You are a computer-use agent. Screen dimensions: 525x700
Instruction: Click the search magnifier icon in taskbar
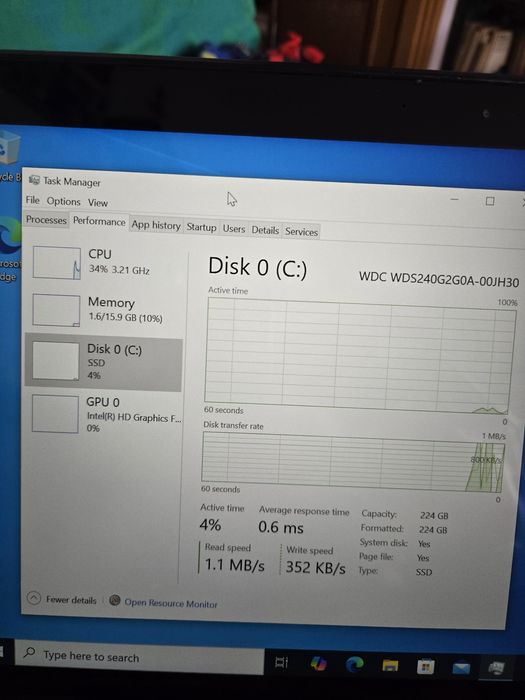click(29, 652)
